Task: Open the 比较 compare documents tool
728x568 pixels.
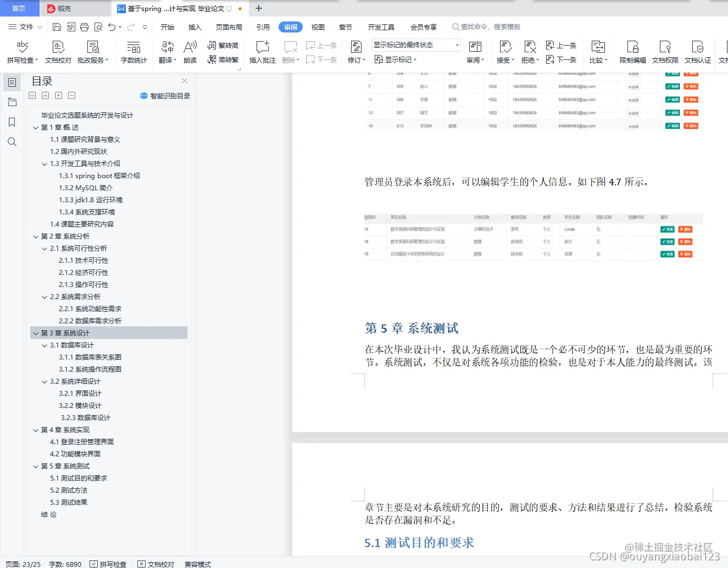Action: click(x=598, y=52)
